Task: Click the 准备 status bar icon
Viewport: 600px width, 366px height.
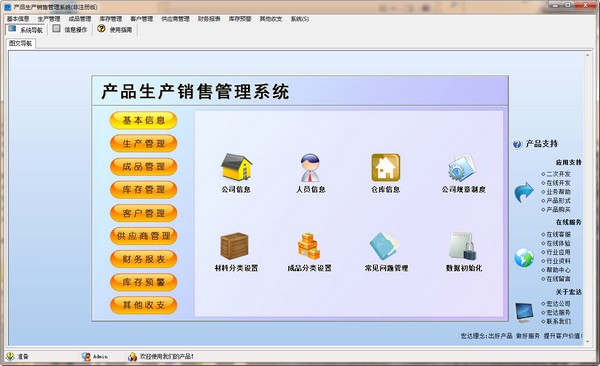Action: pyautogui.click(x=10, y=356)
